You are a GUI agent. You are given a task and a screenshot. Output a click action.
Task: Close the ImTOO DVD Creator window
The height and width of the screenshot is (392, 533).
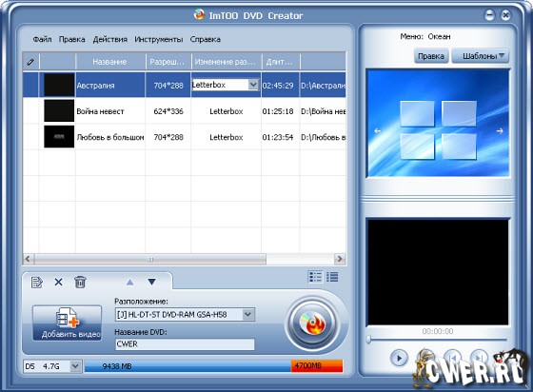click(505, 15)
